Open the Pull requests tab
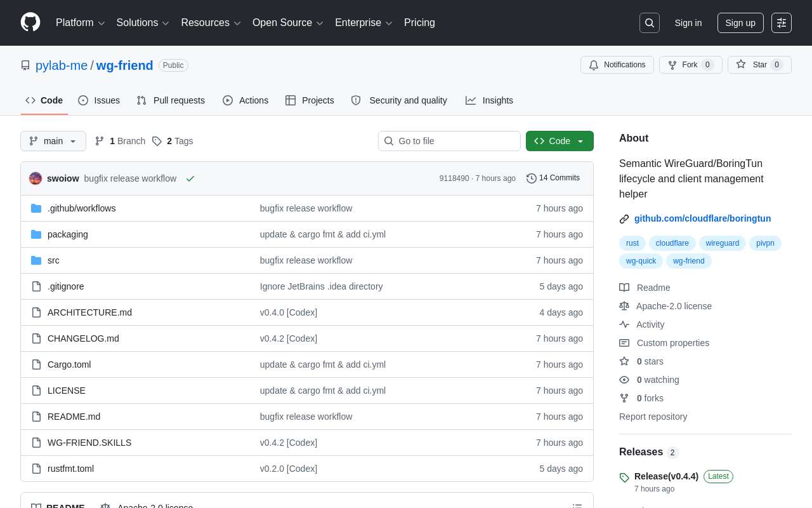The height and width of the screenshot is (508, 812). 171,100
